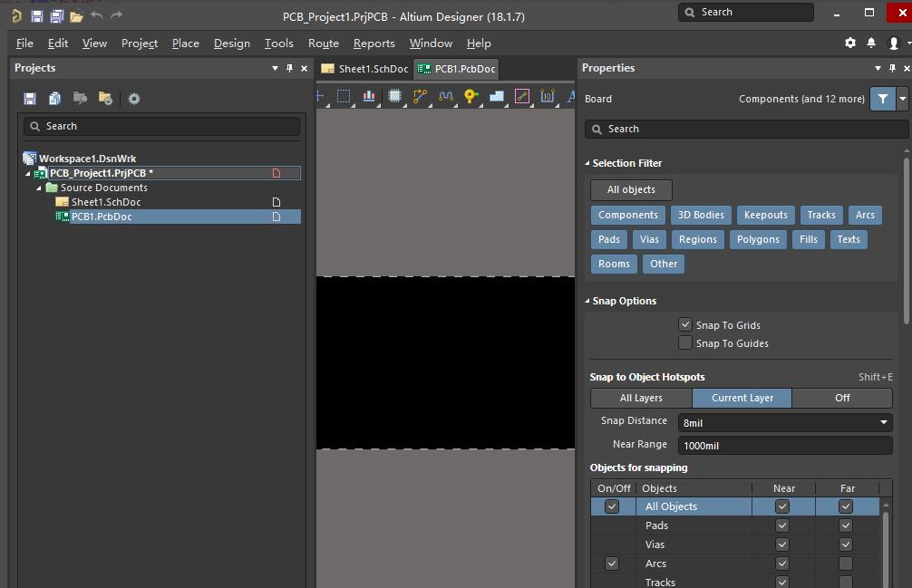Screen dimensions: 912x588
Task: Toggle Keepouts selection filter button
Action: (x=765, y=215)
